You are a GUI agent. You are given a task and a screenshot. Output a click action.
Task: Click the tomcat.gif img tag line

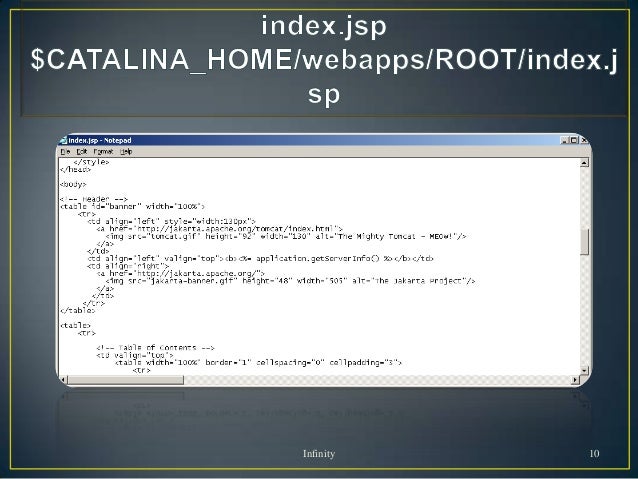click(286, 236)
